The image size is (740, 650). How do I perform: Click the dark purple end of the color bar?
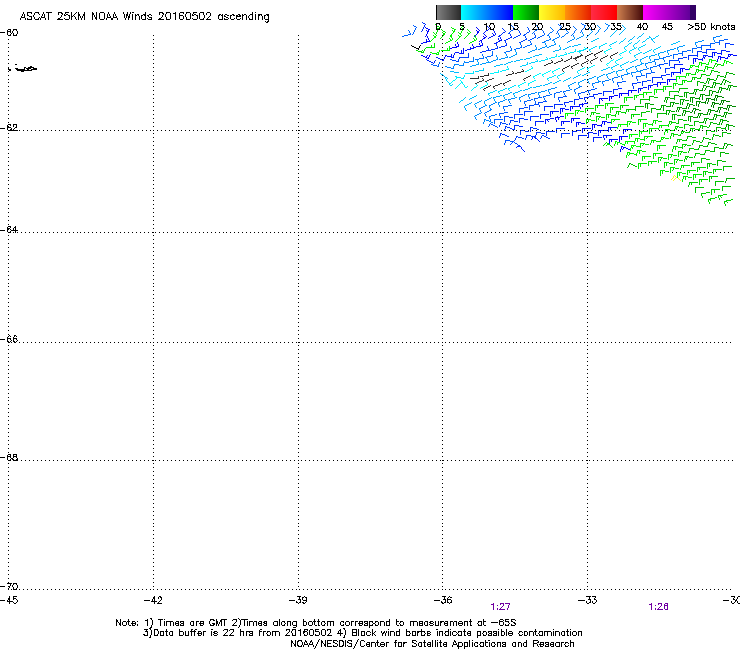691,12
